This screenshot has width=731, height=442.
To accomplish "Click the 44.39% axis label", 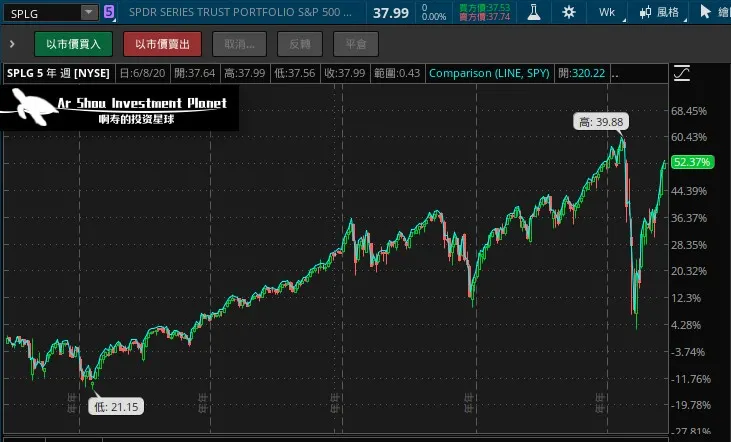I will (x=689, y=191).
